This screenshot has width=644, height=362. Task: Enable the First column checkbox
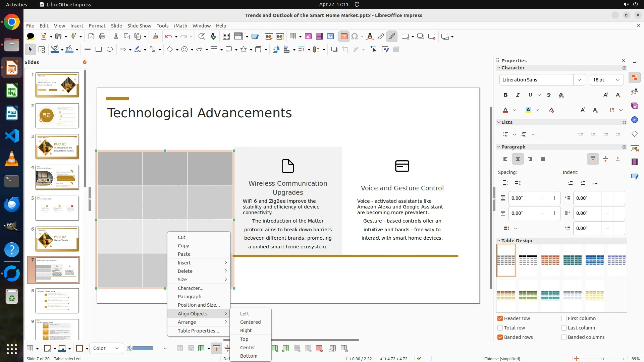pyautogui.click(x=564, y=318)
